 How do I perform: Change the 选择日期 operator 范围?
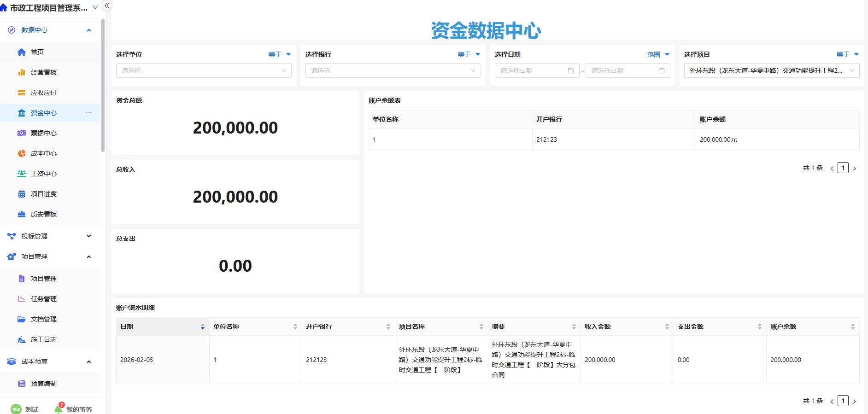[658, 54]
